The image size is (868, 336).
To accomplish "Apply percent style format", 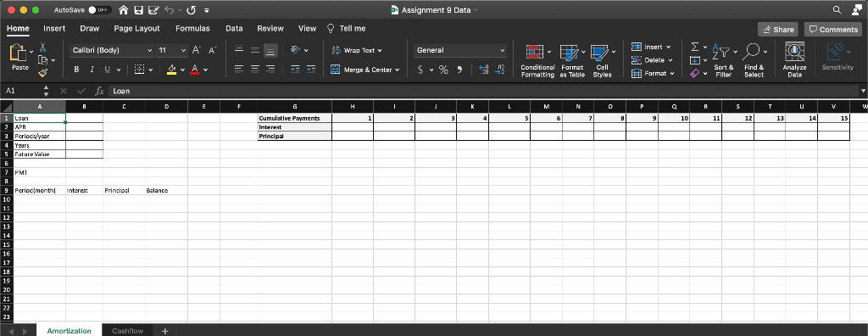I will pos(443,70).
